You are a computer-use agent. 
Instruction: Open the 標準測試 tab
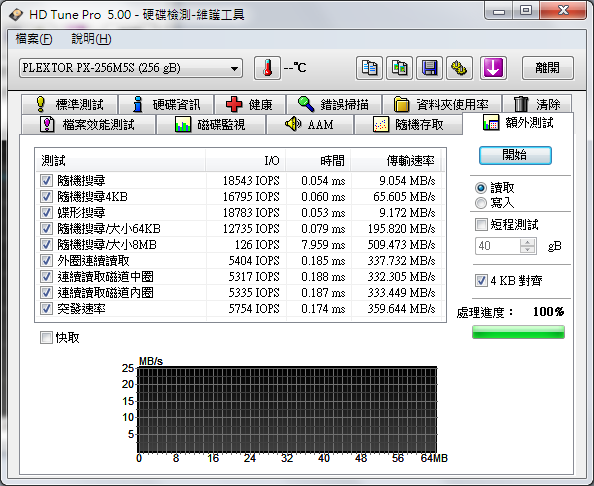click(x=70, y=104)
